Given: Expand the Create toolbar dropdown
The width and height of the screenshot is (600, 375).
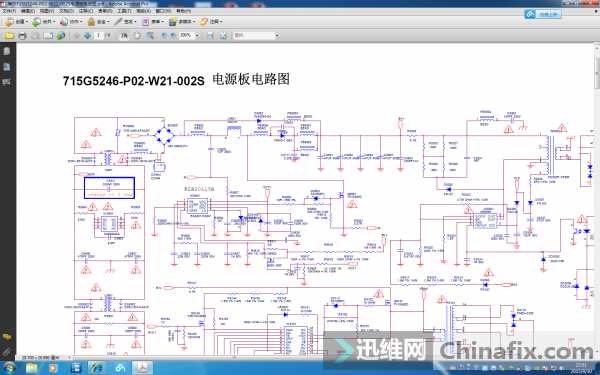Looking at the screenshot, I should 16,22.
